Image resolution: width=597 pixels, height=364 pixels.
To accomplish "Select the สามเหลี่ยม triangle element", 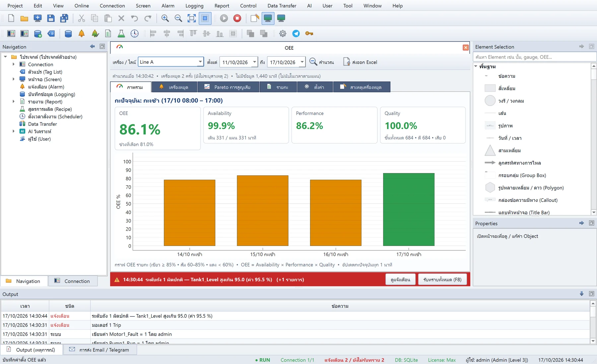I will tap(509, 151).
